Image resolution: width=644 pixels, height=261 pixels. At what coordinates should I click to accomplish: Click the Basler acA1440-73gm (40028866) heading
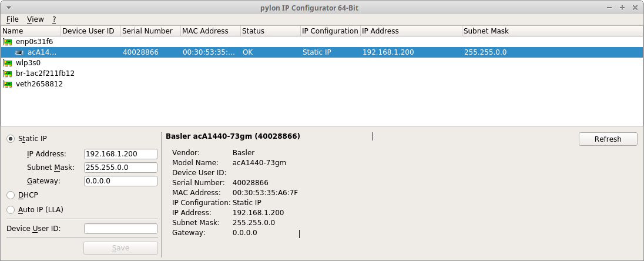point(233,136)
